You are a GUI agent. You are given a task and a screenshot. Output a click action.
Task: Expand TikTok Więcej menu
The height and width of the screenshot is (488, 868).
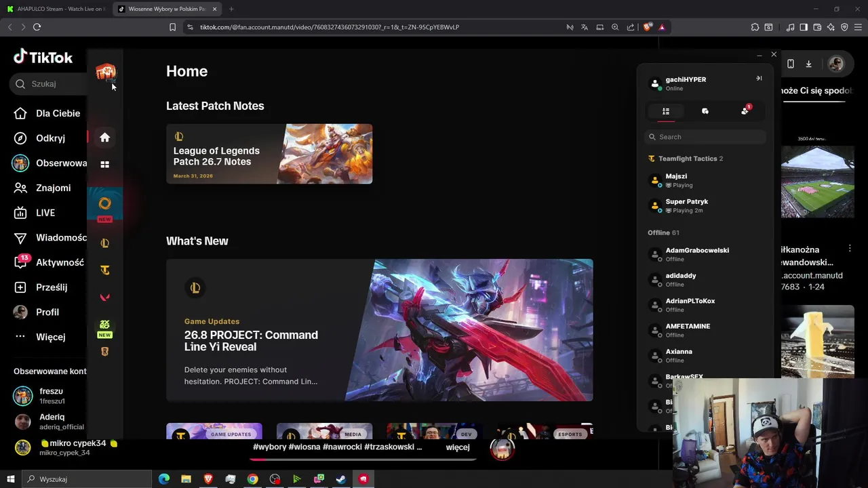(x=41, y=337)
